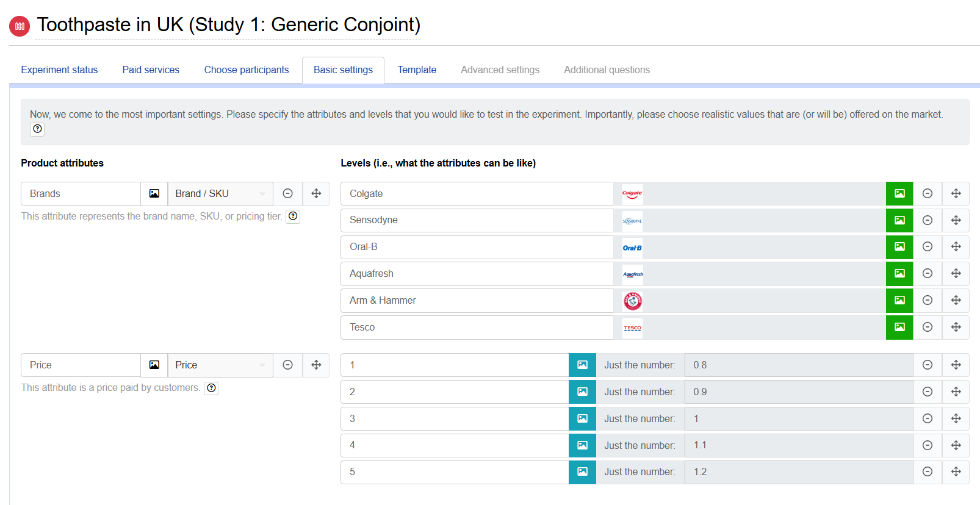Screen dimensions: 980x505
Task: Click the number field with value 0.8
Action: coord(799,365)
